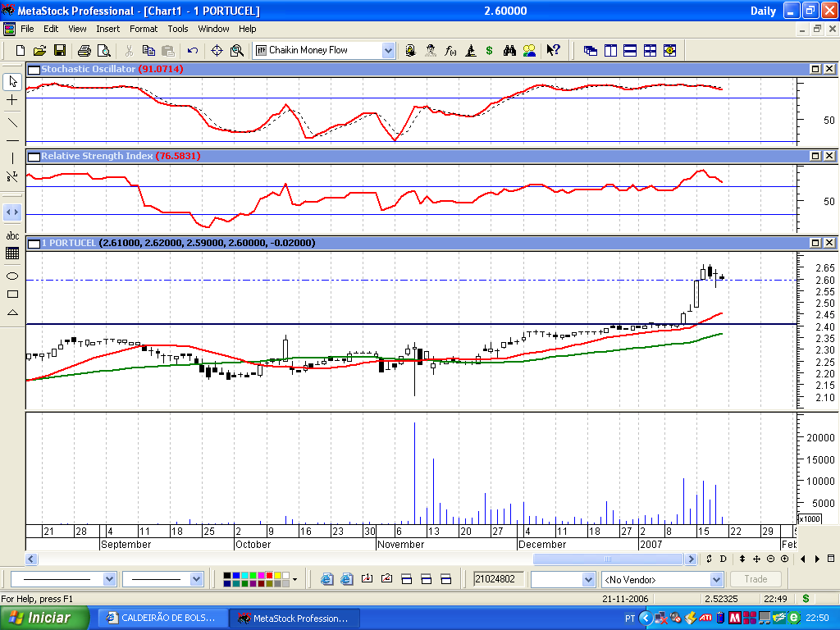Pick the ellipse drawing tool

[12, 276]
